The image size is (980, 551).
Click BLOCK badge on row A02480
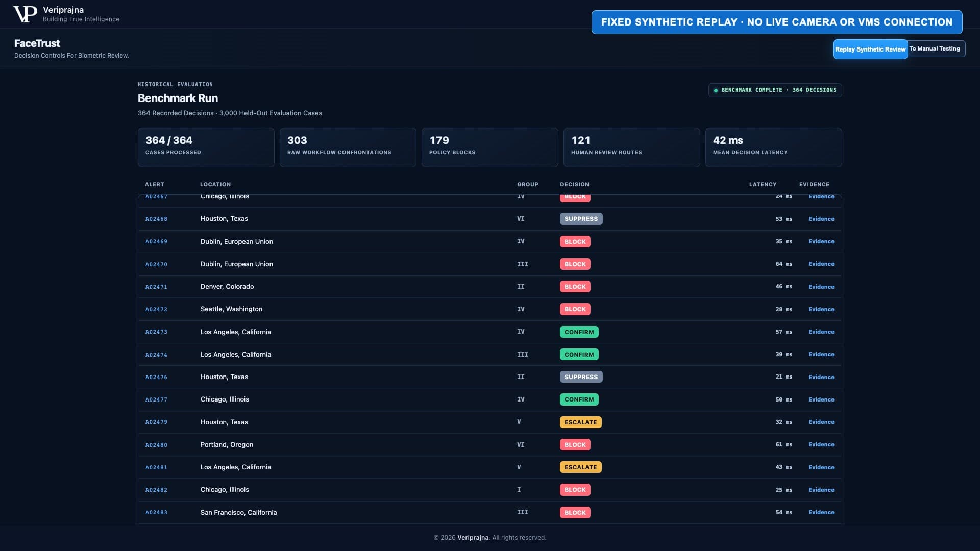(575, 445)
